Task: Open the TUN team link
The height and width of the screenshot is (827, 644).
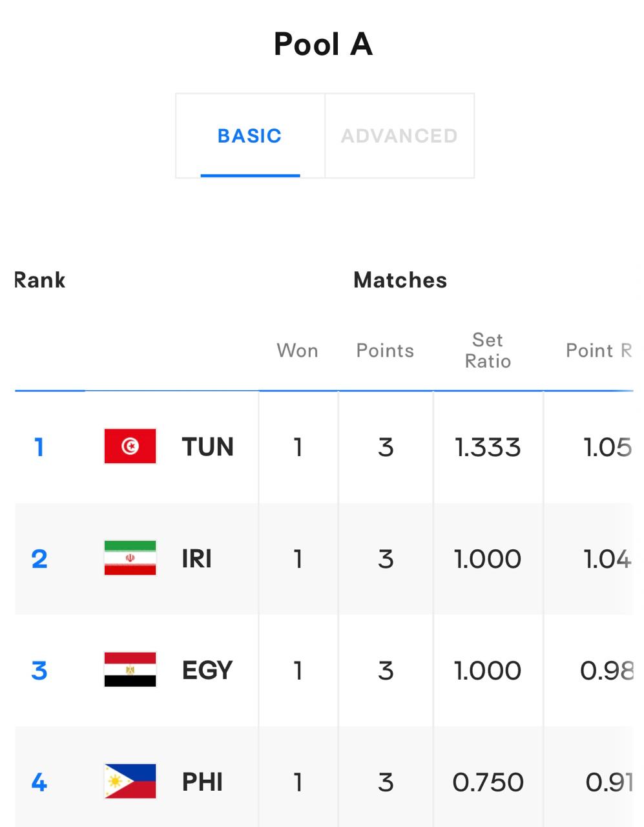Action: pos(207,446)
